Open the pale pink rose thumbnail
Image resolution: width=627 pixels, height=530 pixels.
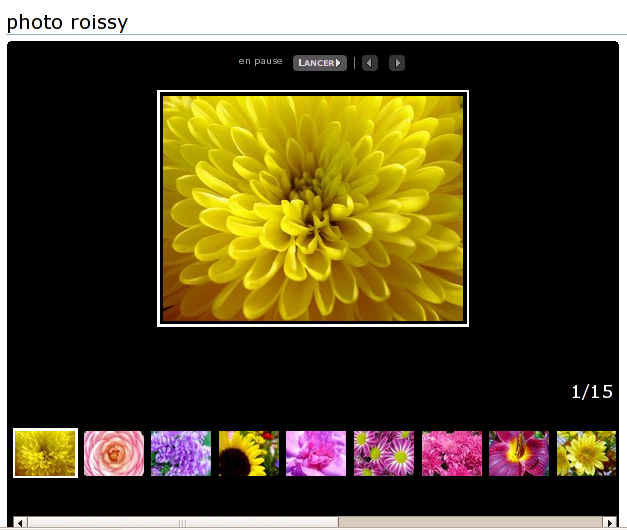114,453
